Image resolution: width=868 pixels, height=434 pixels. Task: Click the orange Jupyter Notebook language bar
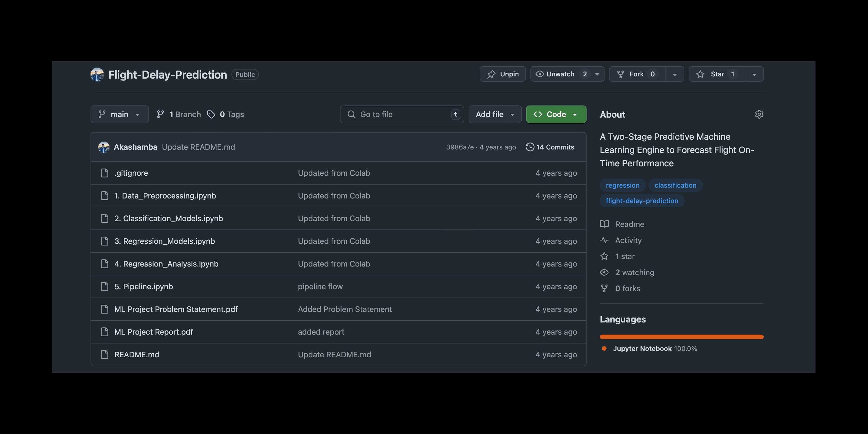click(681, 337)
